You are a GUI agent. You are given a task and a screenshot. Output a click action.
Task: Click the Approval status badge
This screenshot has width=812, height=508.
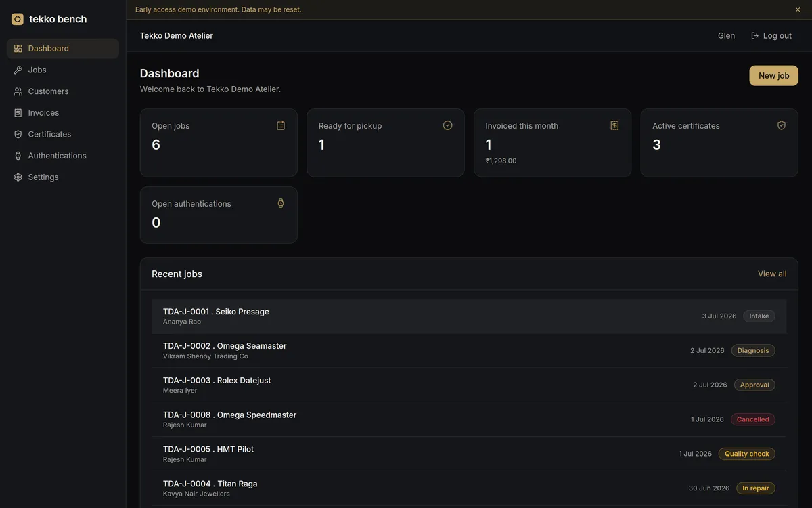754,385
